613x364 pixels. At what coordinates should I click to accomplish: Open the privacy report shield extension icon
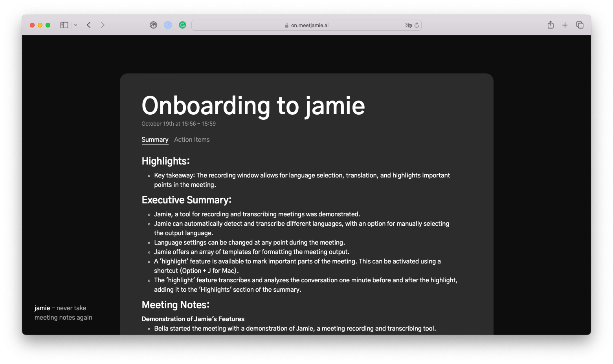[154, 25]
